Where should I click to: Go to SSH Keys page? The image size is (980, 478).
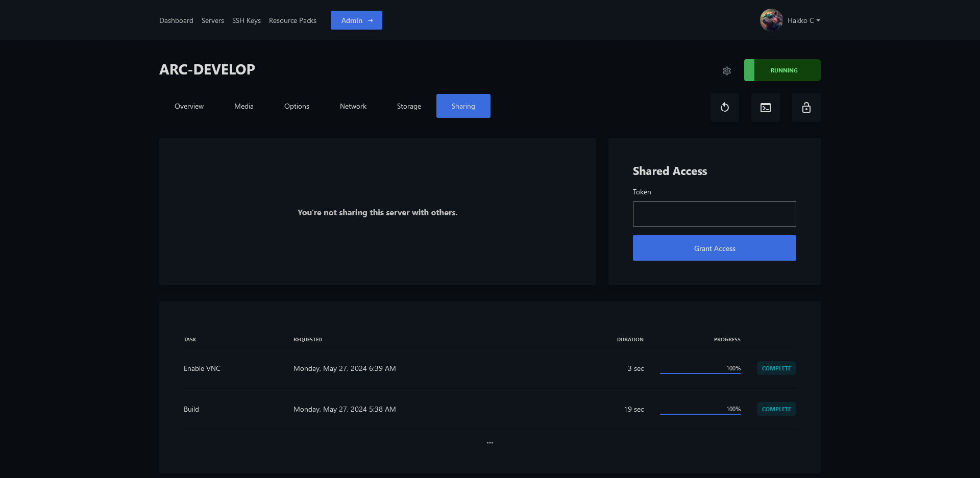246,20
